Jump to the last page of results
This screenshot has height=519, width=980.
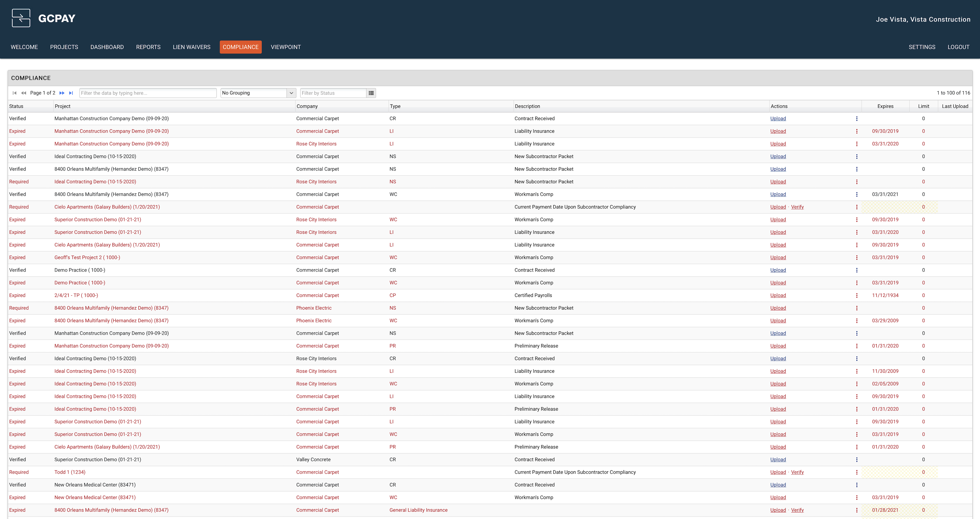pos(71,93)
